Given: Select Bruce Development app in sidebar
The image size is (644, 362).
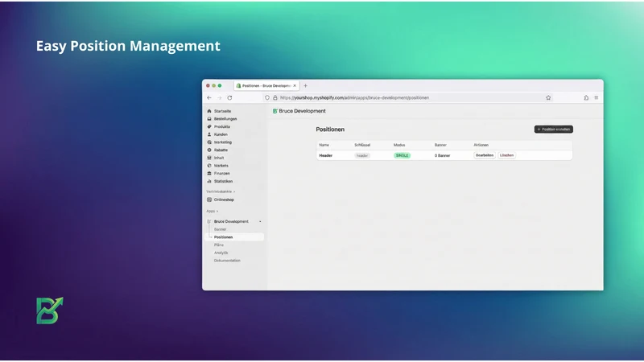Looking at the screenshot, I should [231, 221].
